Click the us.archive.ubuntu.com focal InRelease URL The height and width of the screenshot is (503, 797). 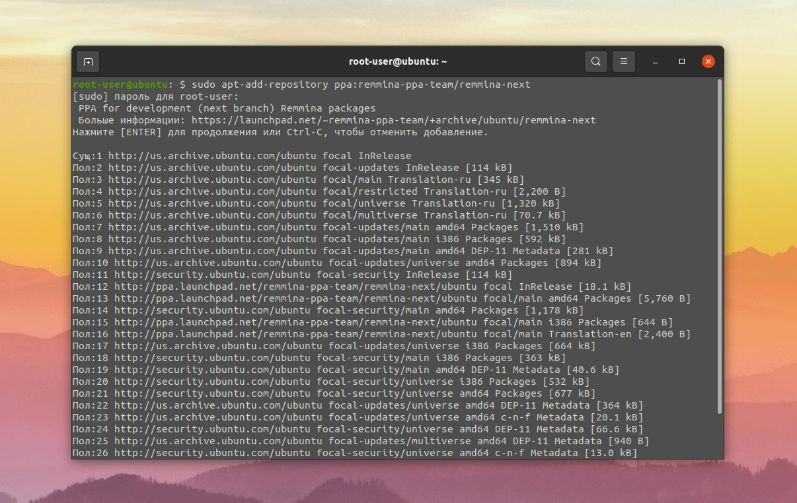pos(212,156)
